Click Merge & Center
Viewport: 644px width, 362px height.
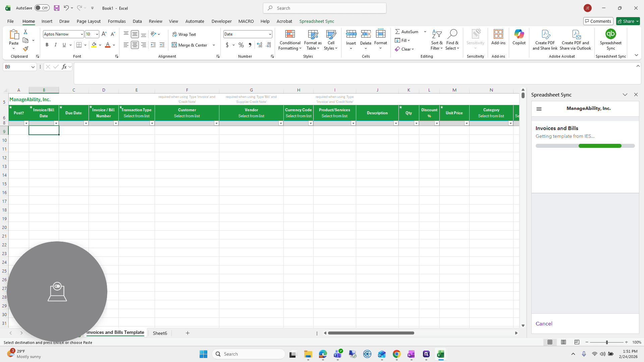(190, 45)
